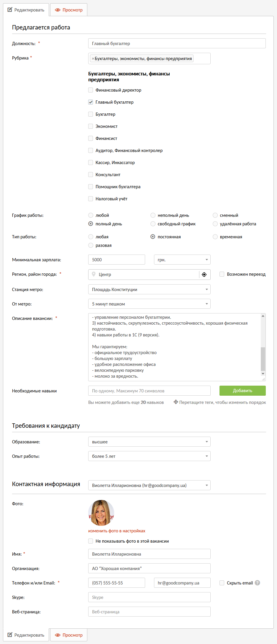Open the currency грн. dropdown

pyautogui.click(x=182, y=260)
